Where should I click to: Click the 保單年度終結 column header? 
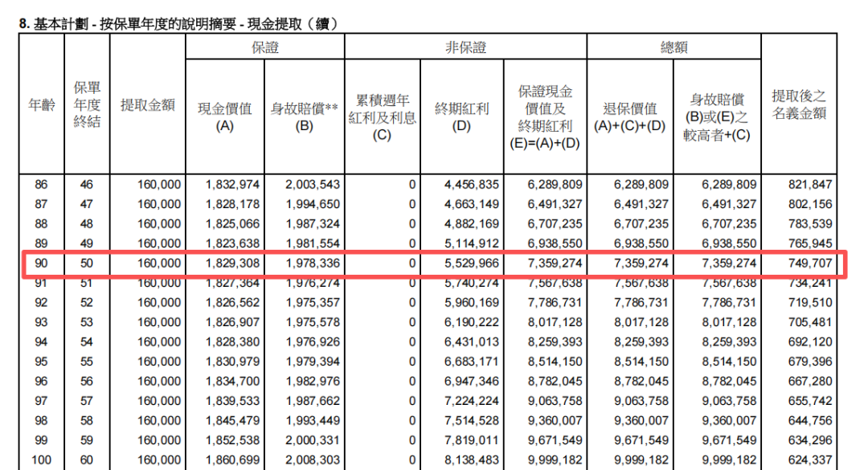[x=87, y=105]
